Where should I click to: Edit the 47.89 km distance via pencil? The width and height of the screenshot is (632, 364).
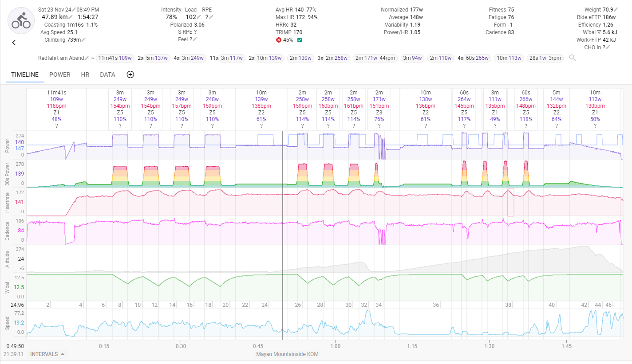(71, 17)
